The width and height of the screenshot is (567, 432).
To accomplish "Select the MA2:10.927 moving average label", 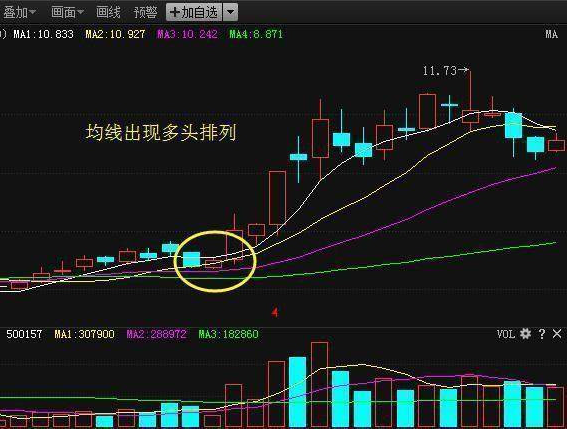I will [x=115, y=34].
